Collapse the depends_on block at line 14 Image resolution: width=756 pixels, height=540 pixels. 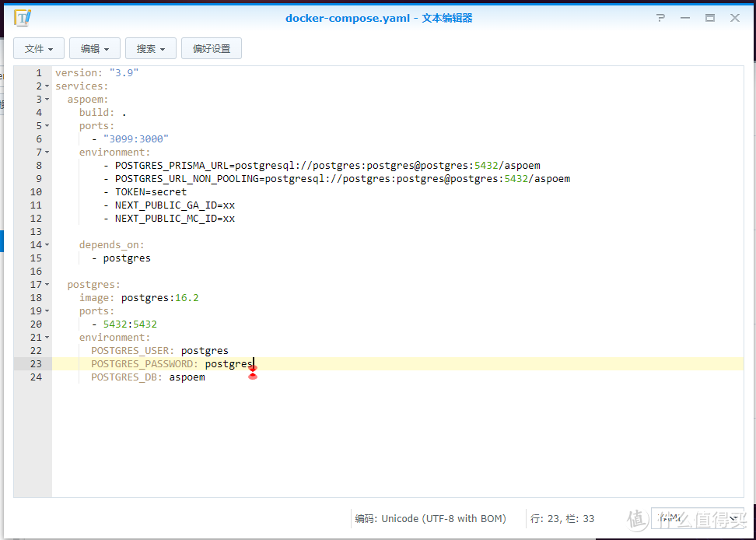click(47, 245)
